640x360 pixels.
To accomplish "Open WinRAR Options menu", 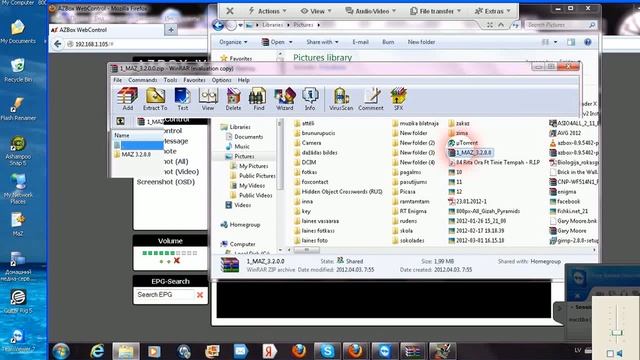I will click(221, 80).
